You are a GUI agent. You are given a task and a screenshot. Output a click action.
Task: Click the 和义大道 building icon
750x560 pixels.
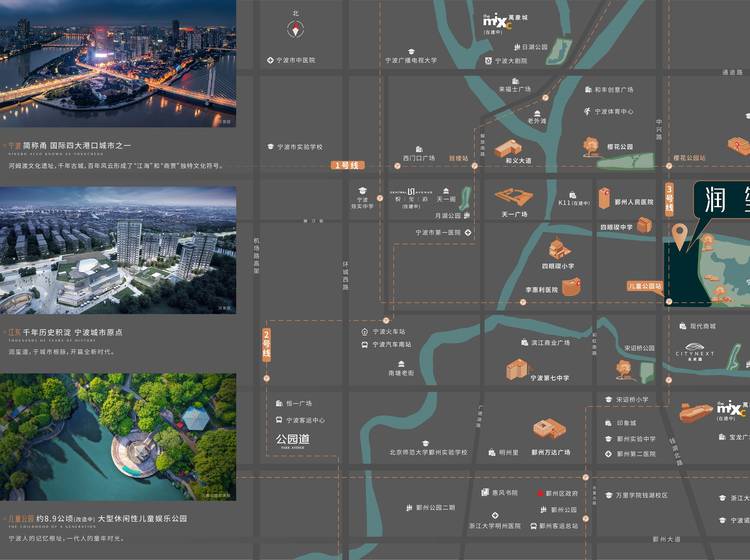coord(508,148)
